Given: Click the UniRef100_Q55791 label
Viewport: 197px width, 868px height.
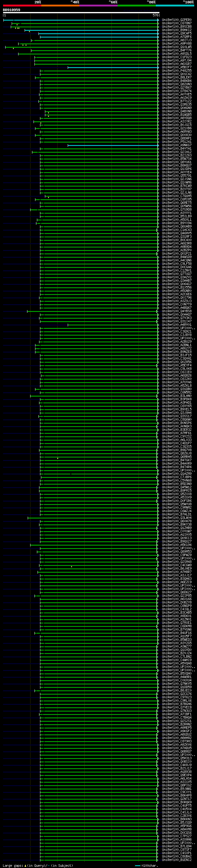Looking at the screenshot, I should click(177, 176).
